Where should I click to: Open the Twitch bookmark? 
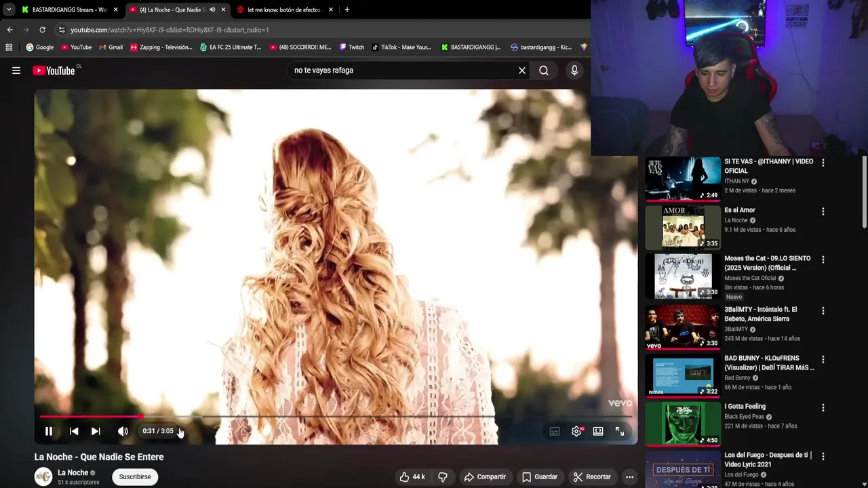[352, 47]
